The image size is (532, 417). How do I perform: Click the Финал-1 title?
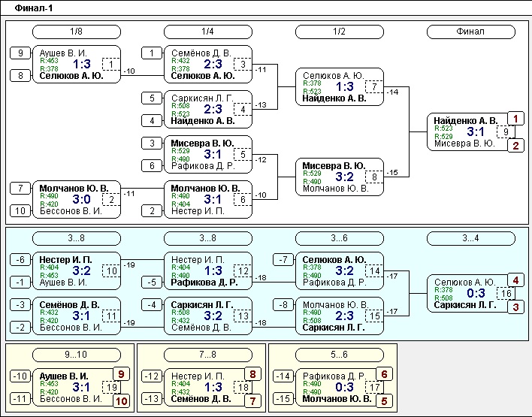(x=34, y=8)
